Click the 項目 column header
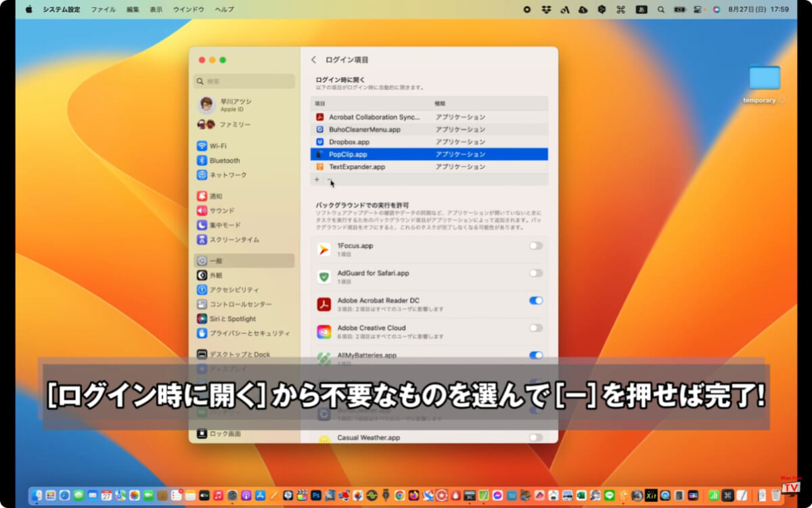The width and height of the screenshot is (812, 508). 320,103
